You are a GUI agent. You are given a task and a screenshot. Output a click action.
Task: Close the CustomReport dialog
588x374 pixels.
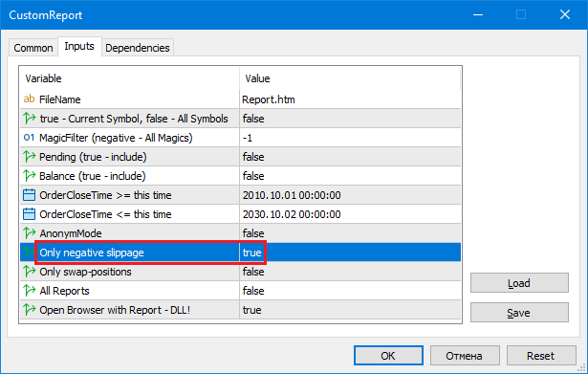(565, 14)
